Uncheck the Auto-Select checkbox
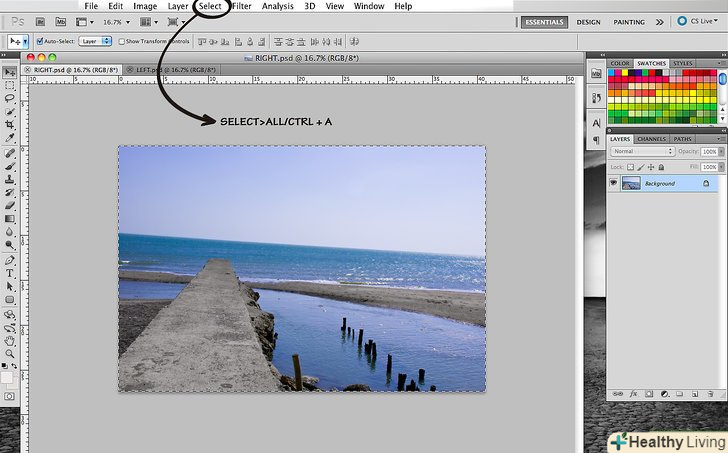Image resolution: width=728 pixels, height=453 pixels. pos(40,42)
